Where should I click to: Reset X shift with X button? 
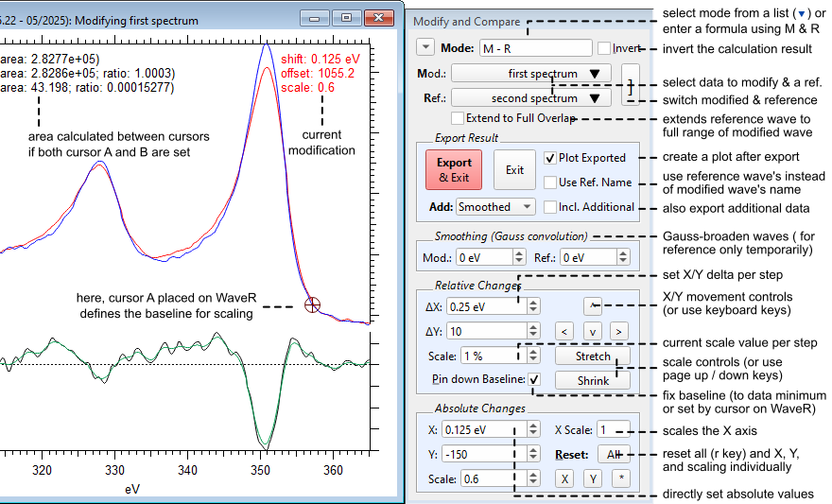[564, 479]
